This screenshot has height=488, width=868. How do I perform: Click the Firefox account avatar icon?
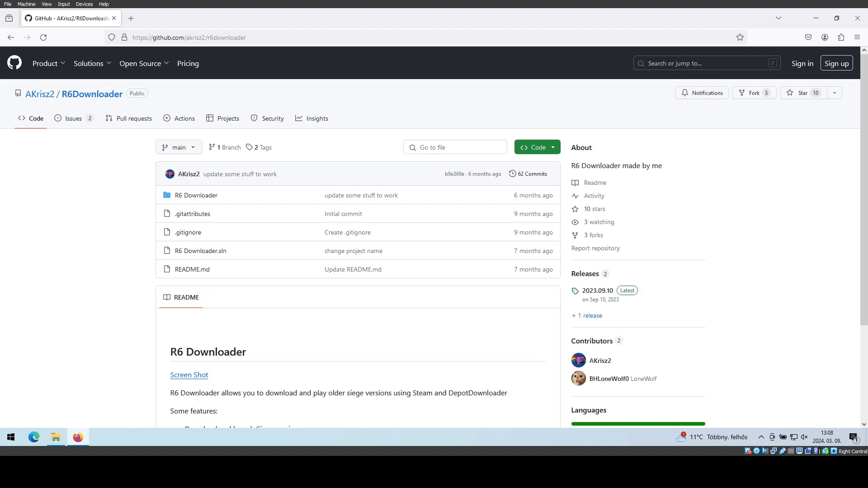[825, 38]
